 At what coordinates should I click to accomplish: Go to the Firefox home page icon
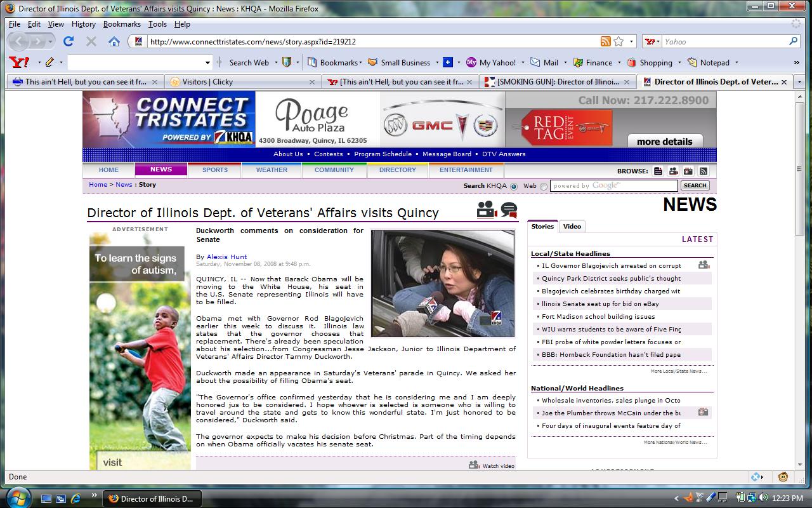[x=114, y=42]
